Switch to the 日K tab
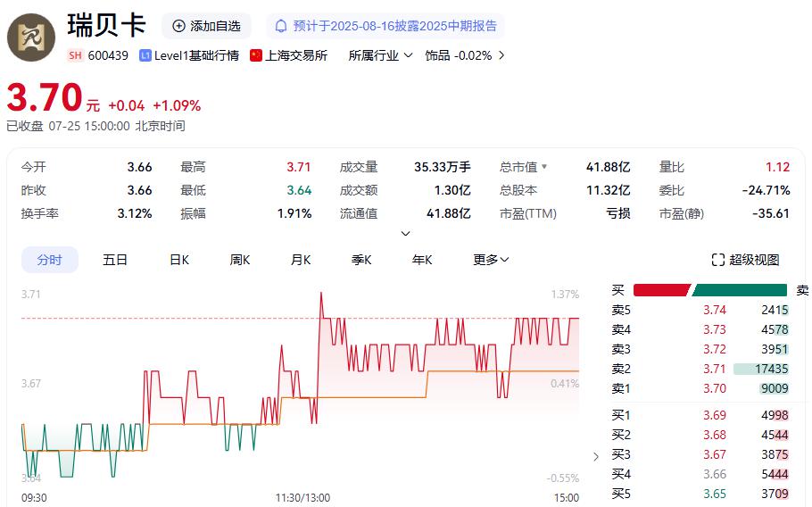Screen dimensions: 812x507 coord(179,260)
